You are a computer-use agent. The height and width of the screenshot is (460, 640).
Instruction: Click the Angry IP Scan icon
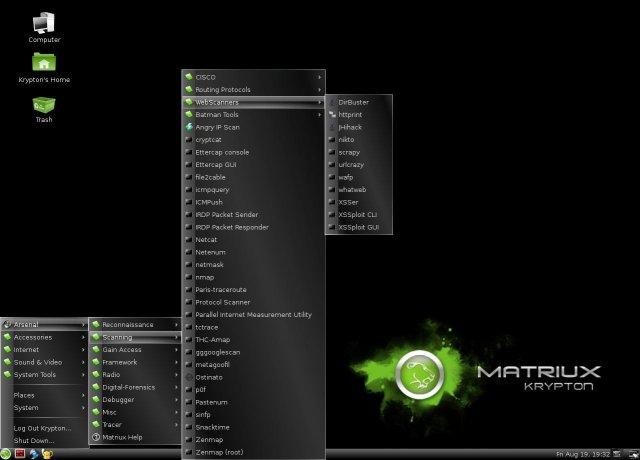tap(189, 127)
